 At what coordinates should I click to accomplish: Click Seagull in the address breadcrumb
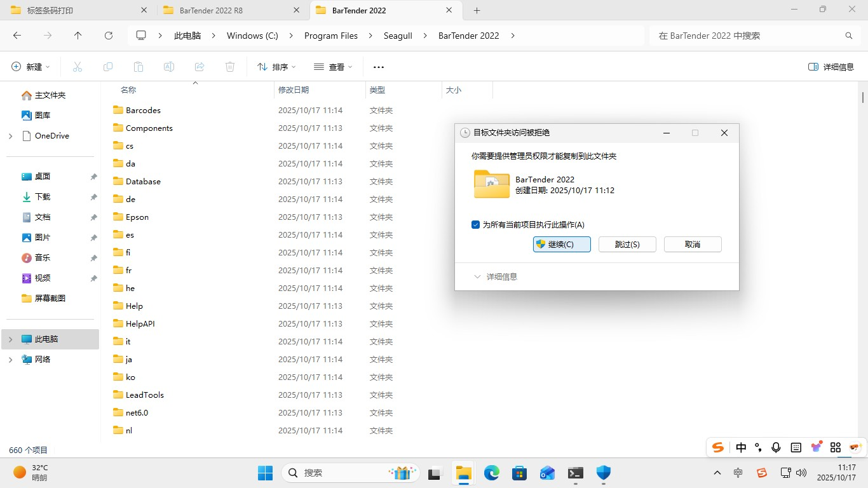pyautogui.click(x=398, y=36)
